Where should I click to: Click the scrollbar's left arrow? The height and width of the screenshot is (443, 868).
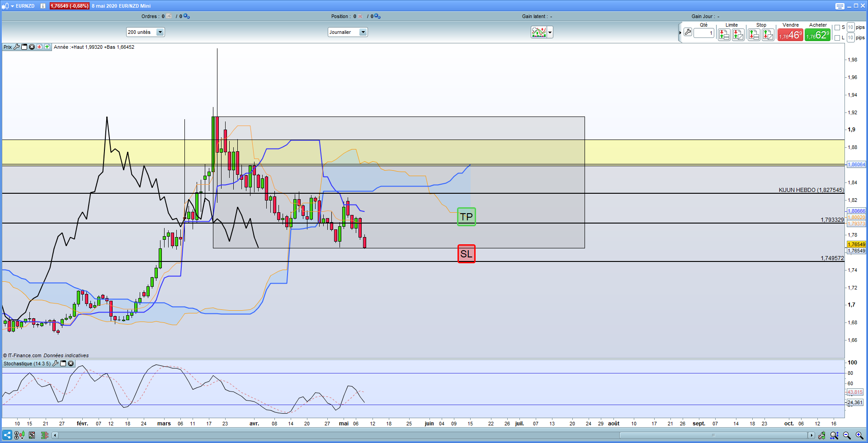click(x=55, y=435)
